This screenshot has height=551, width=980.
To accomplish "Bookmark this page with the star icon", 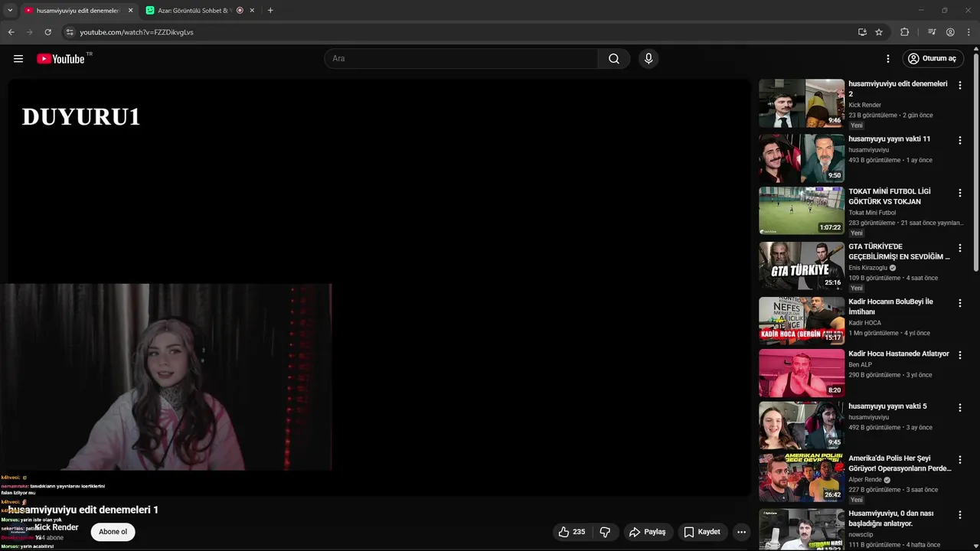I will 879,32.
